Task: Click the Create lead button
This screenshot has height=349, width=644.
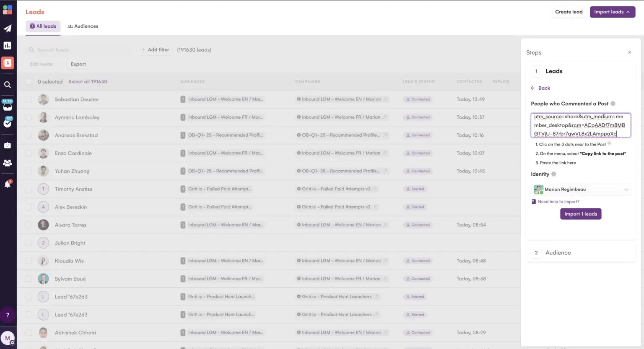Action: (x=569, y=12)
